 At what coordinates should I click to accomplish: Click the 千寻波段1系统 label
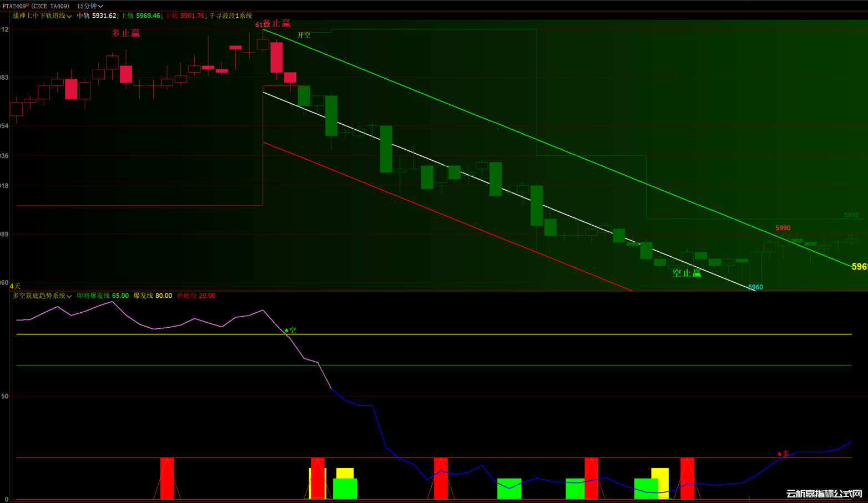(x=231, y=16)
